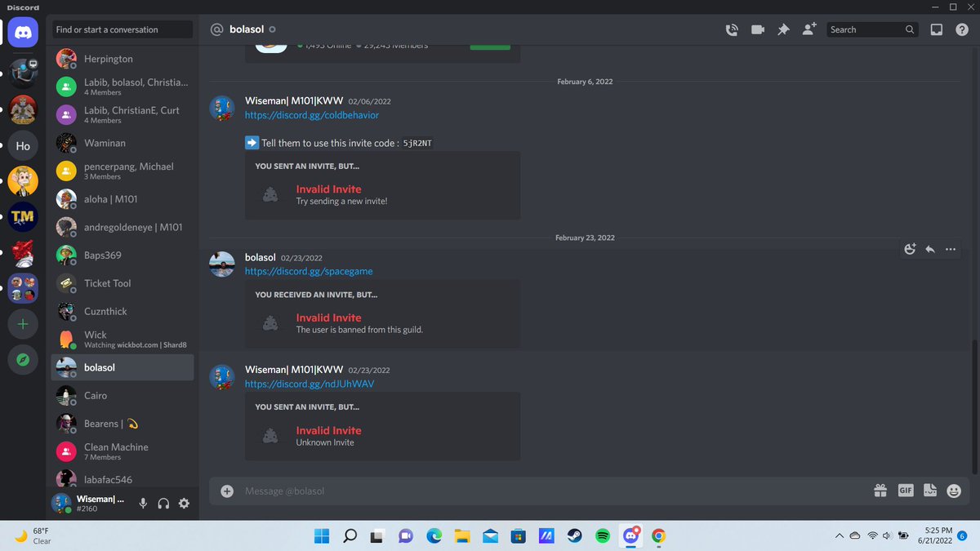The width and height of the screenshot is (980, 551).
Task: Mute microphone in user panel
Action: pos(143,504)
